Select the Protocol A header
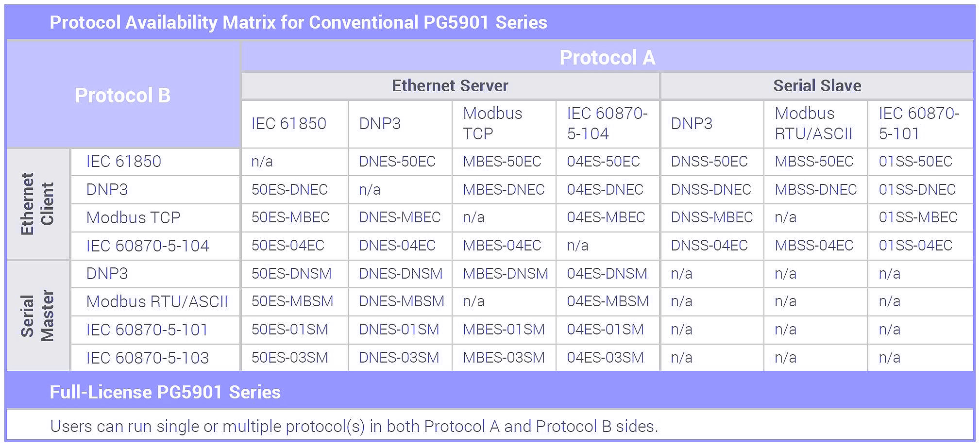 (607, 57)
